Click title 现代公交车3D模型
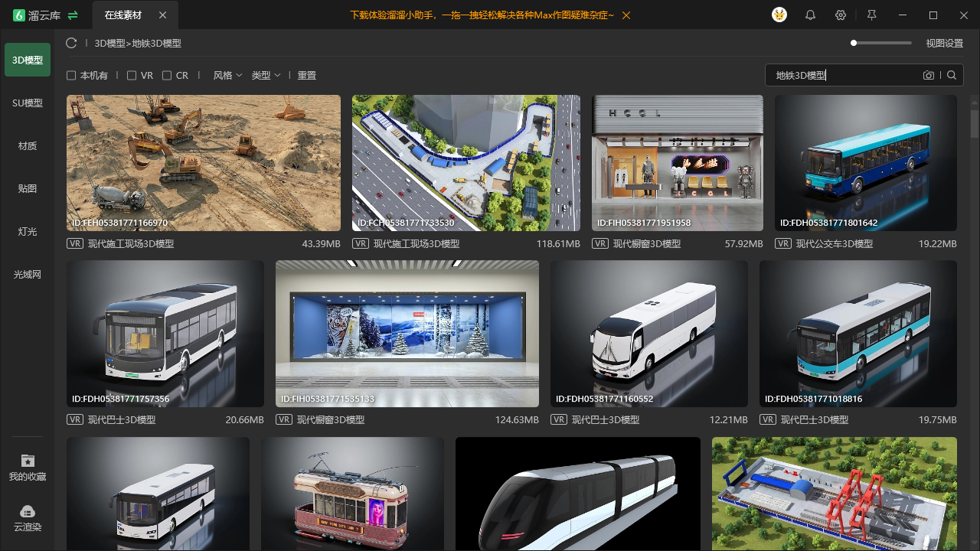The height and width of the screenshot is (551, 980). [x=835, y=244]
